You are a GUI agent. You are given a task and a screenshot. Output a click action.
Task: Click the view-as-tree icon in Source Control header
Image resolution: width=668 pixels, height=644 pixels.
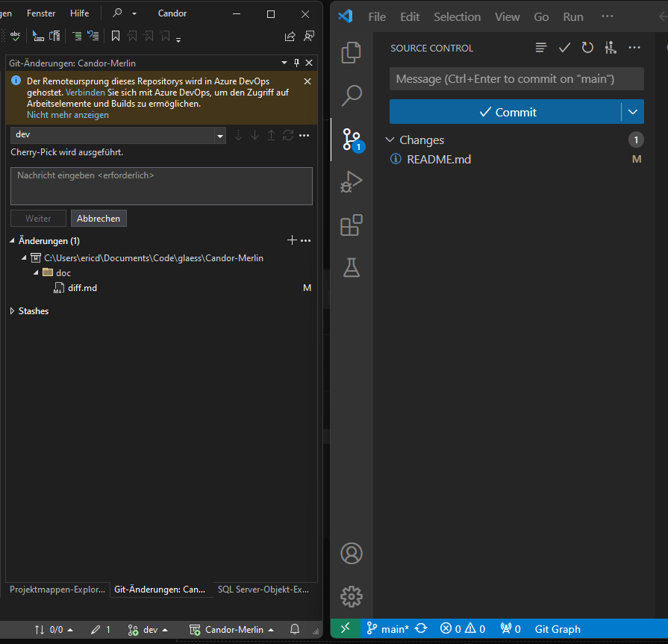tap(541, 48)
